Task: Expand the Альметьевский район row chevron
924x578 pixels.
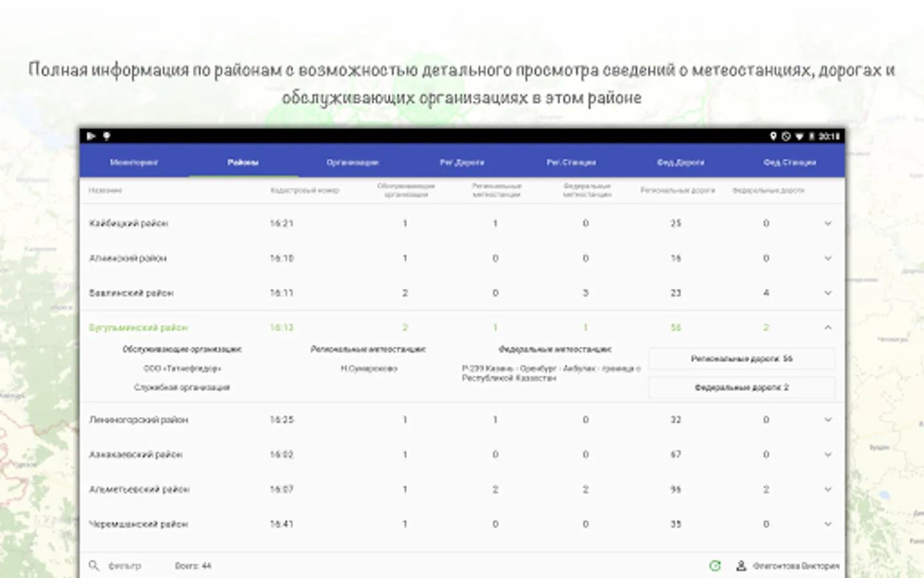Action: tap(828, 489)
